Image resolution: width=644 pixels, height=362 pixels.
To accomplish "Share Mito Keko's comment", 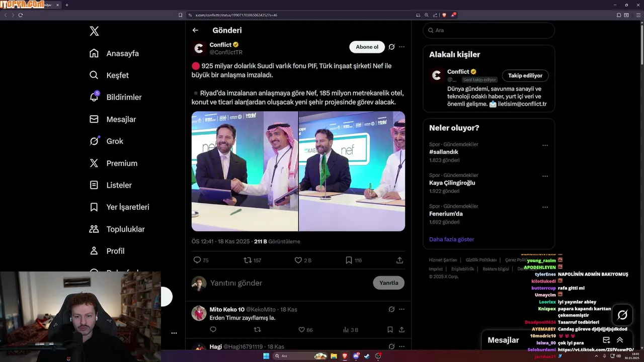I will pyautogui.click(x=401, y=330).
